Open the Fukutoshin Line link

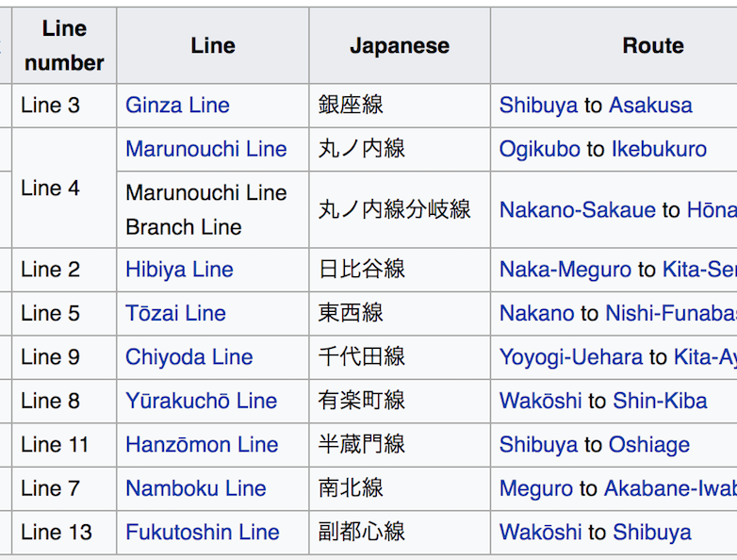(202, 532)
